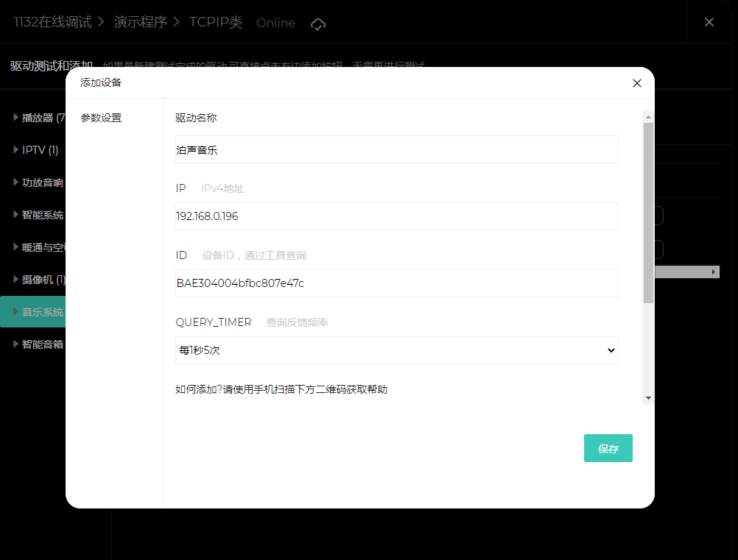
Task: Click the dialog scrollbar up arrow
Action: tap(649, 117)
